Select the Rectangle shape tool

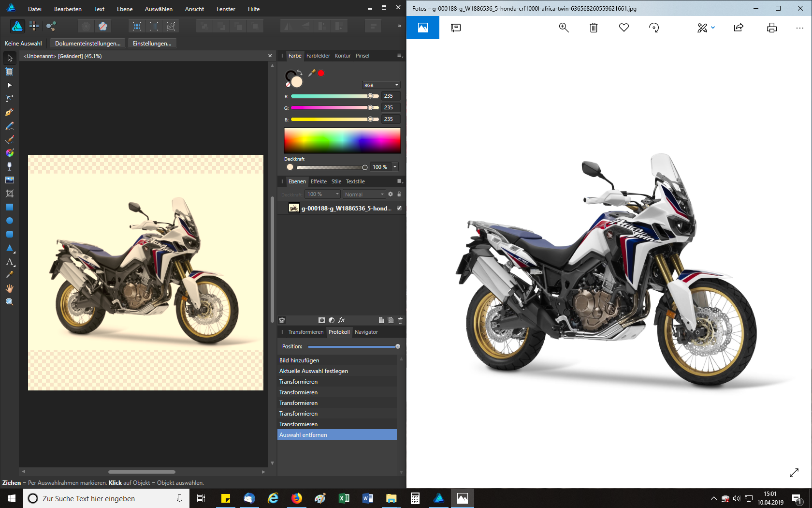coord(10,207)
